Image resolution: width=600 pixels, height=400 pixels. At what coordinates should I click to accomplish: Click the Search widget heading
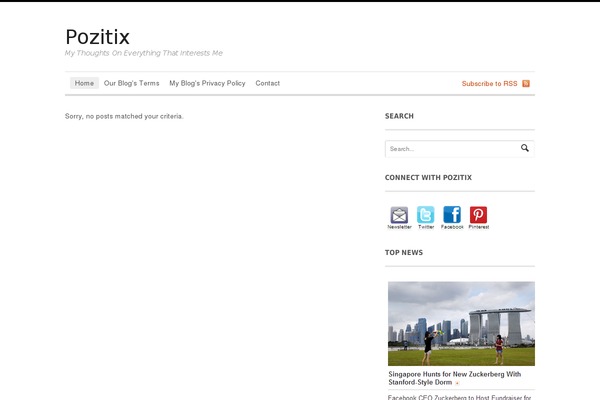(x=399, y=116)
